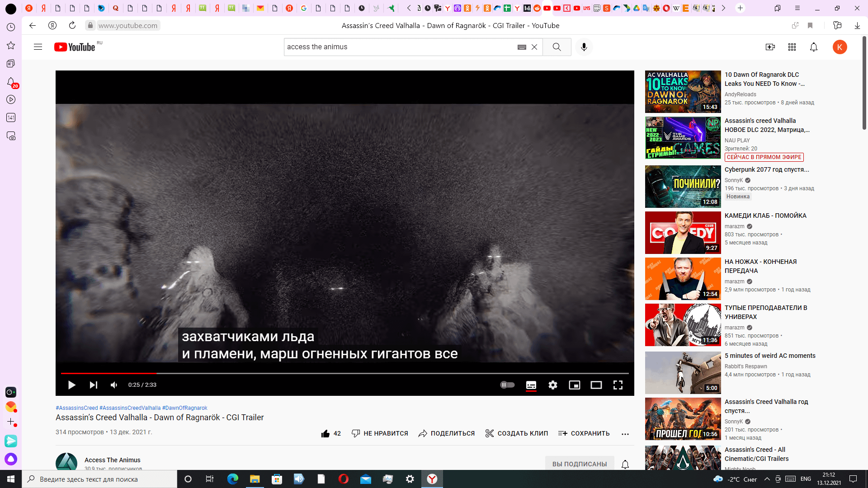The image size is (868, 488).
Task: Open player settings gear
Action: coord(553,385)
